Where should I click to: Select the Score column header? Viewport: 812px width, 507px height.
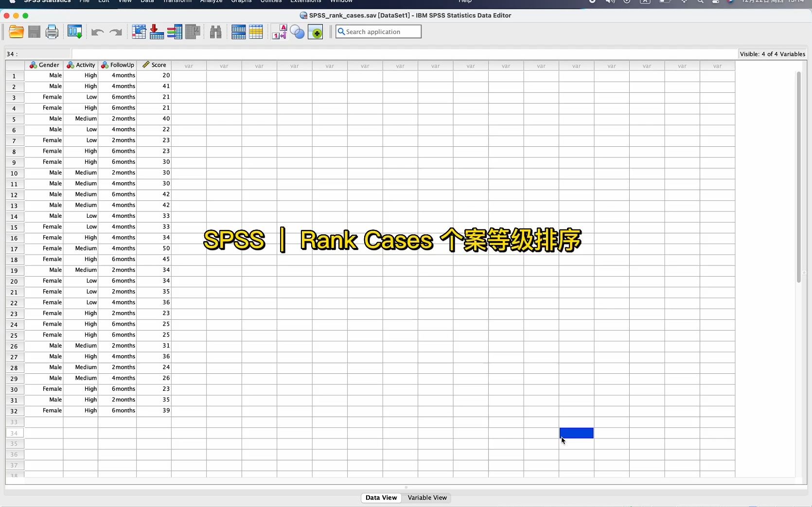click(x=154, y=65)
